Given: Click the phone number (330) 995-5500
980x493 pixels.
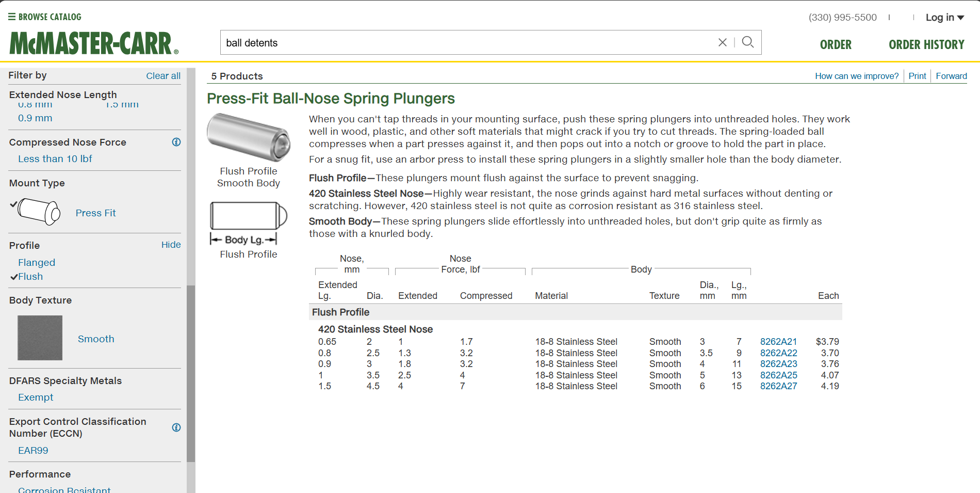Looking at the screenshot, I should pyautogui.click(x=842, y=18).
